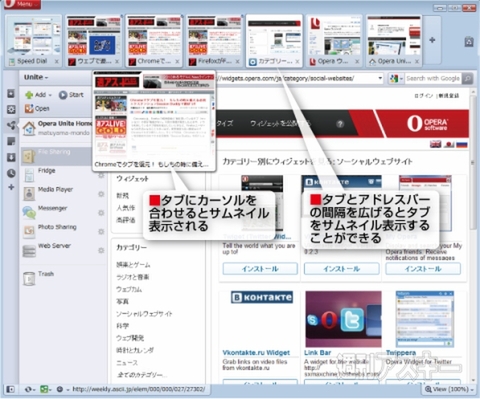The height and width of the screenshot is (399, 480).
Task: Click the Start button in the Unite panel
Action: tap(71, 95)
